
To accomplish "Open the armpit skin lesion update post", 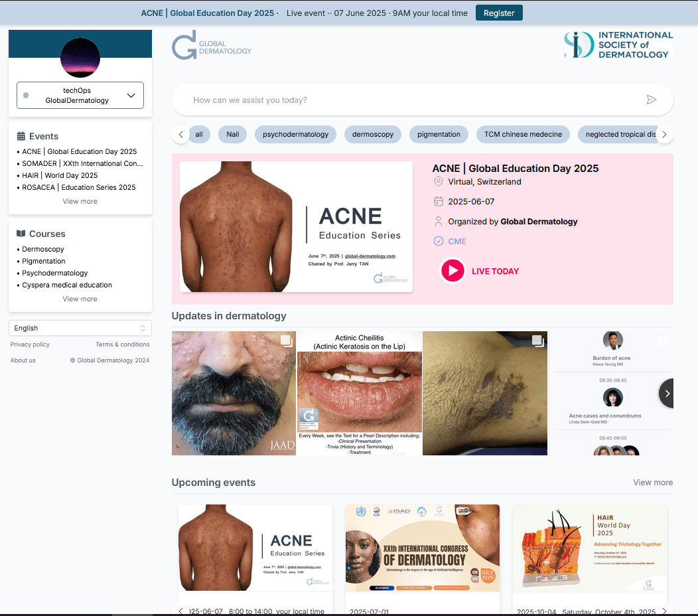I will (485, 393).
